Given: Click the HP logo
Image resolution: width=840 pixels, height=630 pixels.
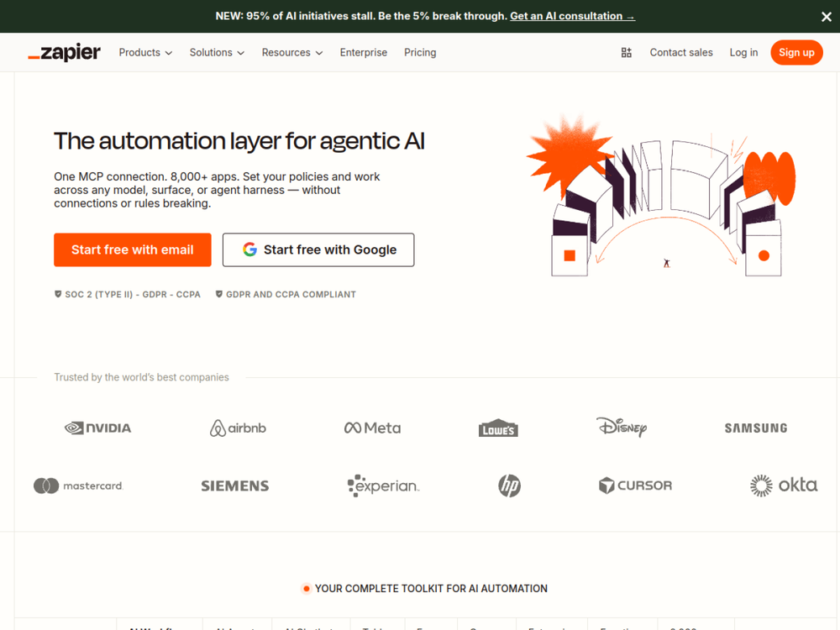Looking at the screenshot, I should tap(510, 486).
